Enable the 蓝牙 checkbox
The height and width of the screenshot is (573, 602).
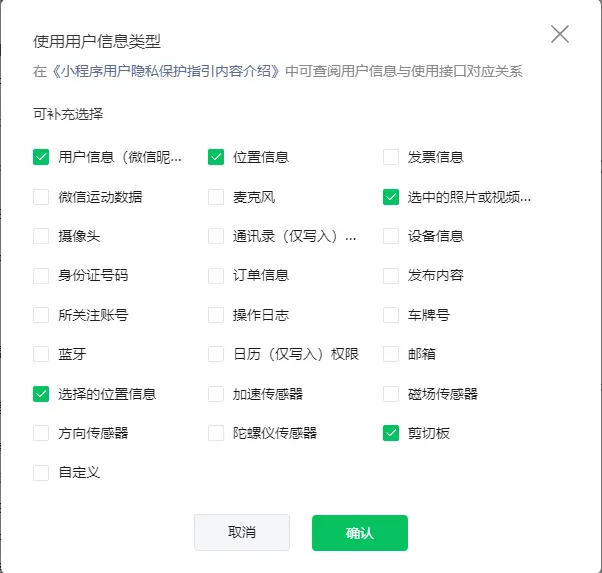coord(41,354)
